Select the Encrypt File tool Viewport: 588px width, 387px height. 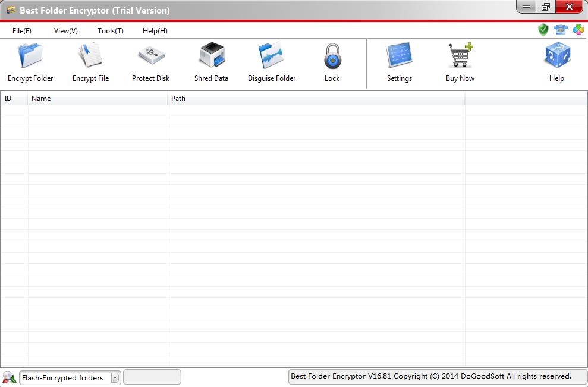click(90, 62)
